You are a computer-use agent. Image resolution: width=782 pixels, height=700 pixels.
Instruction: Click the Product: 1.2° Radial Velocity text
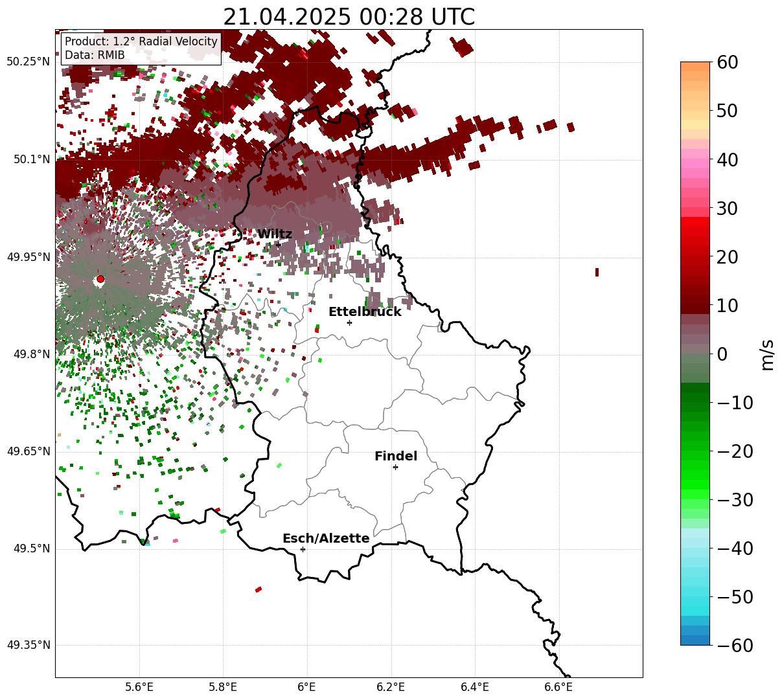(x=141, y=41)
